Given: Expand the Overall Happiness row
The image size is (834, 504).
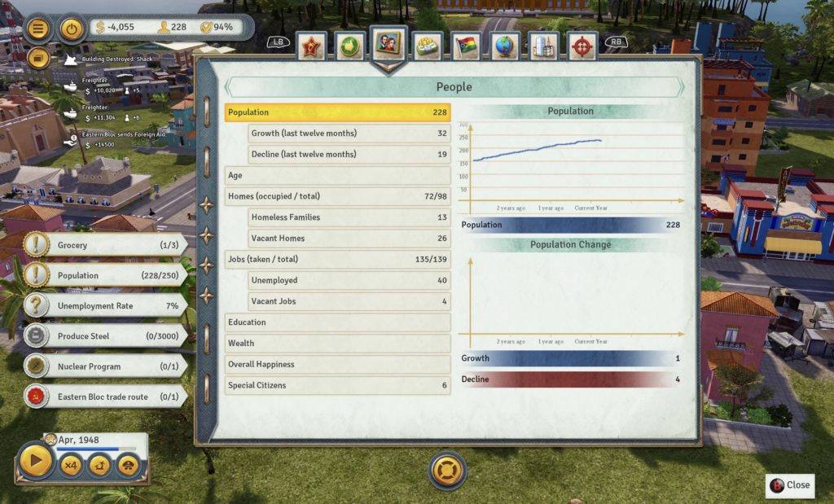Looking at the screenshot, I should pos(337,365).
